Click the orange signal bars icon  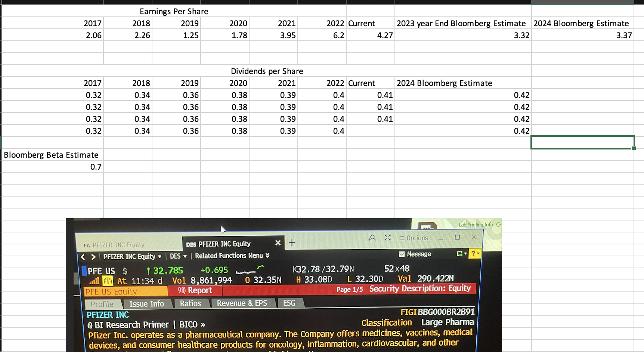coord(95,281)
